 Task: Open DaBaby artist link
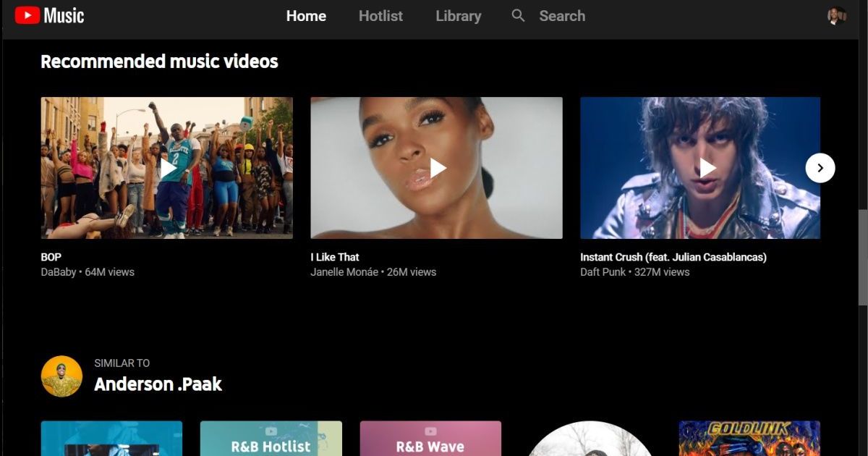click(x=59, y=272)
